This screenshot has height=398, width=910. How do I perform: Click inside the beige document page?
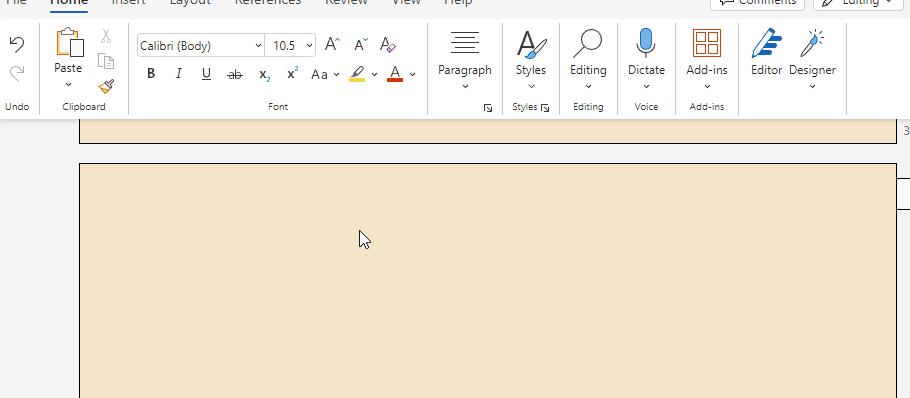pos(488,280)
